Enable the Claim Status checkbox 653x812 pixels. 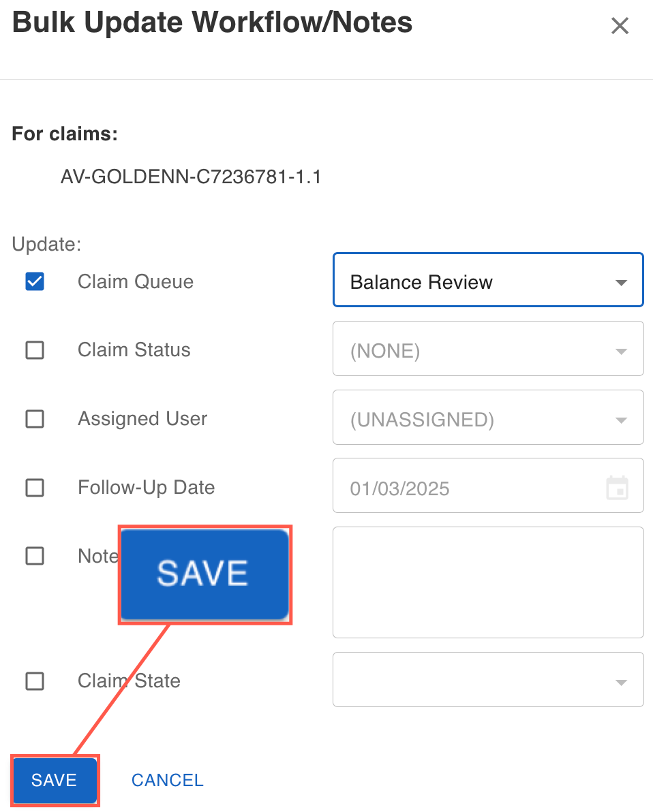pyautogui.click(x=35, y=350)
